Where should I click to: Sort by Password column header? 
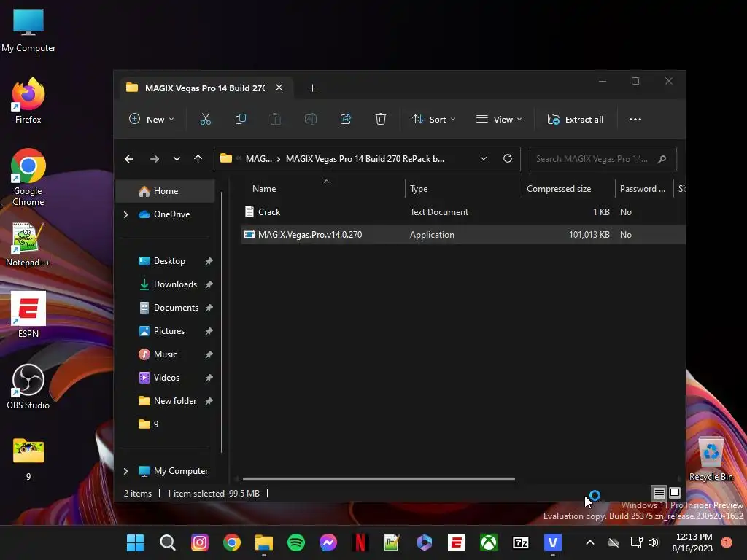click(x=642, y=189)
